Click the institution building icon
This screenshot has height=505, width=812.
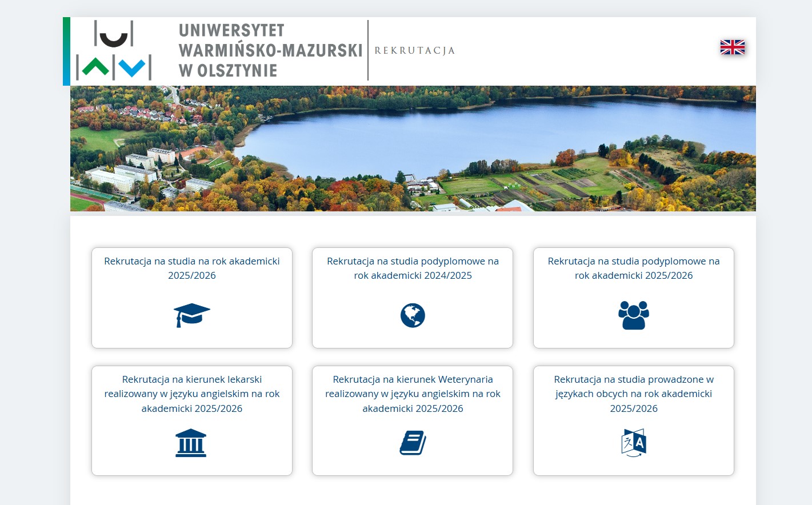(191, 443)
